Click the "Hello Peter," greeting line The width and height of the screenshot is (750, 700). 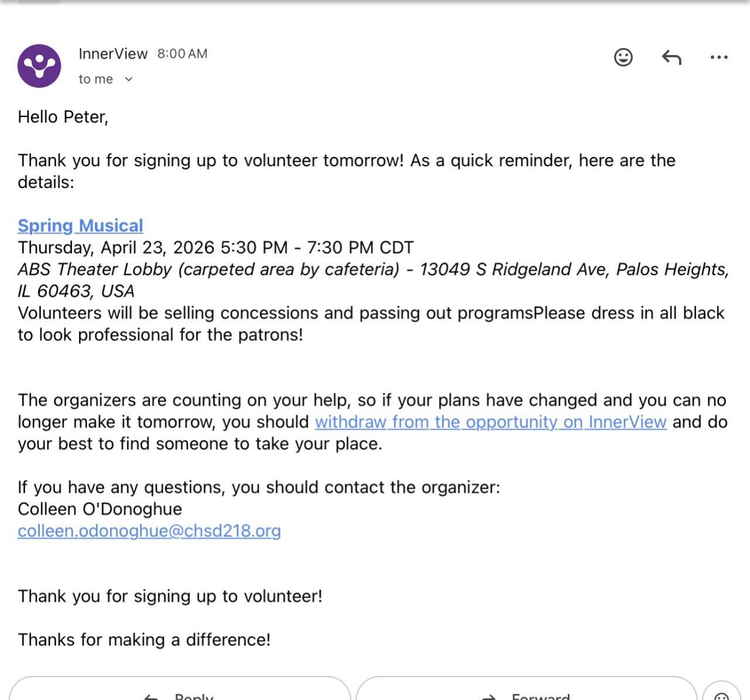point(63,117)
